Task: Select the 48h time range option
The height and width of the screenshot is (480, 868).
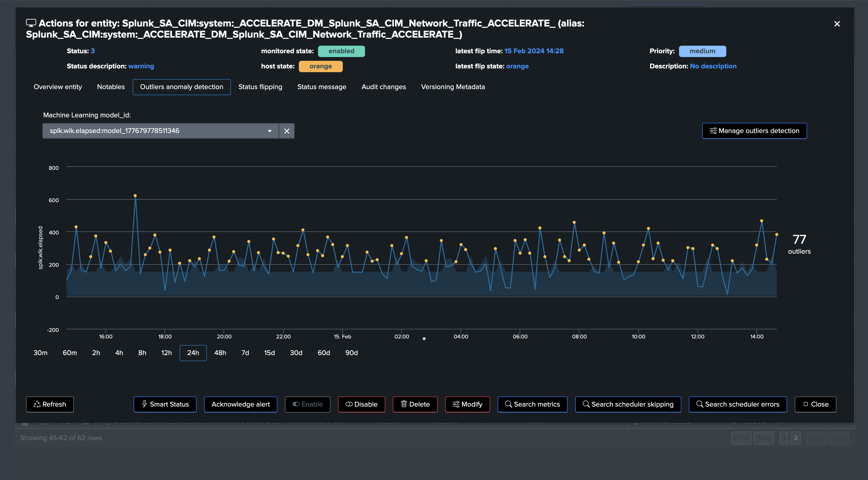Action: pyautogui.click(x=220, y=353)
